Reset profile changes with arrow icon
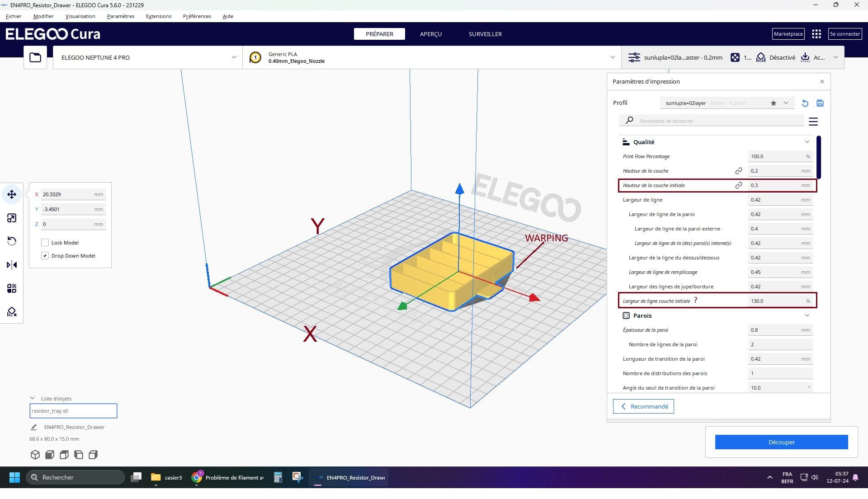 point(805,103)
